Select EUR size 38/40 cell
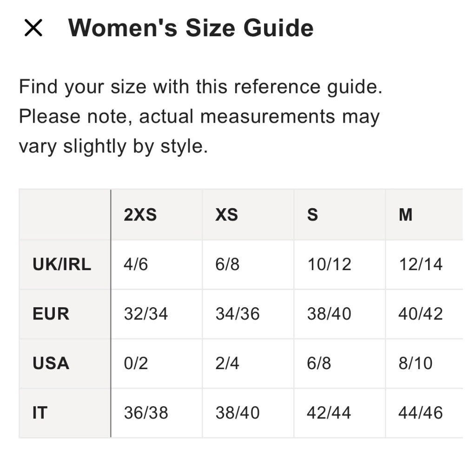This screenshot has width=476, height=450. 329,314
